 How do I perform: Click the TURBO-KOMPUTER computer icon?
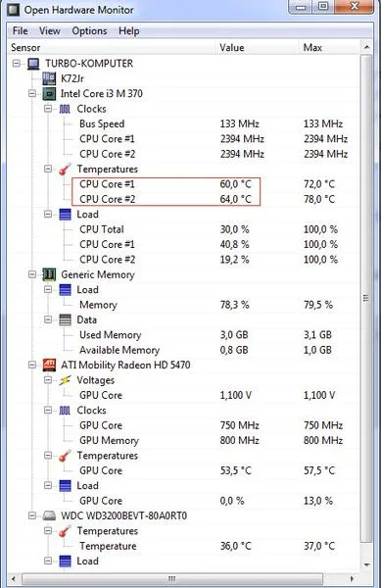(x=33, y=64)
